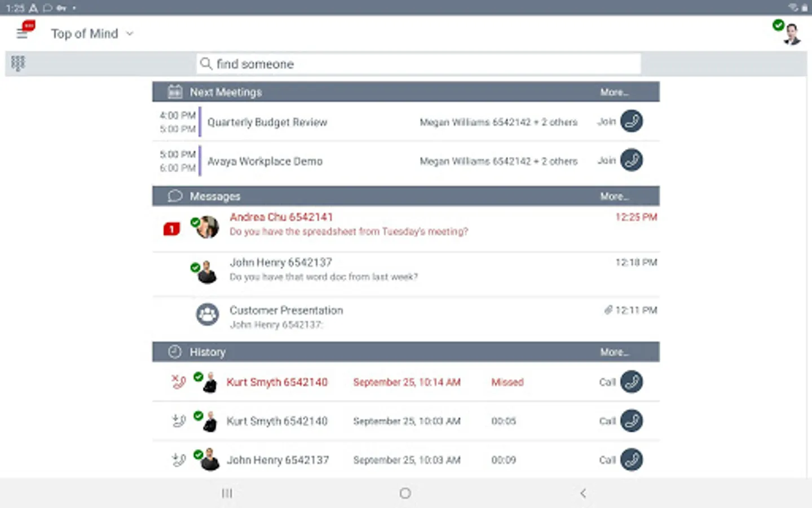The height and width of the screenshot is (508, 812).
Task: Click the find someone search field
Action: (419, 64)
